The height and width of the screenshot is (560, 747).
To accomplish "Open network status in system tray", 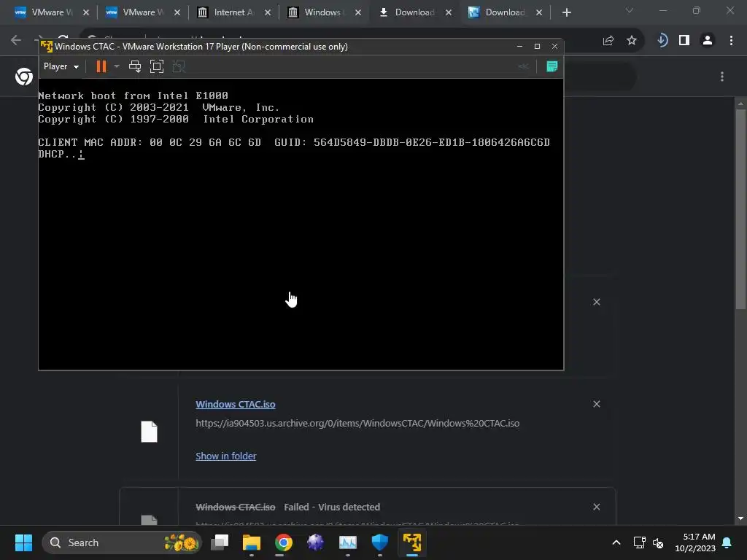I will tap(639, 542).
